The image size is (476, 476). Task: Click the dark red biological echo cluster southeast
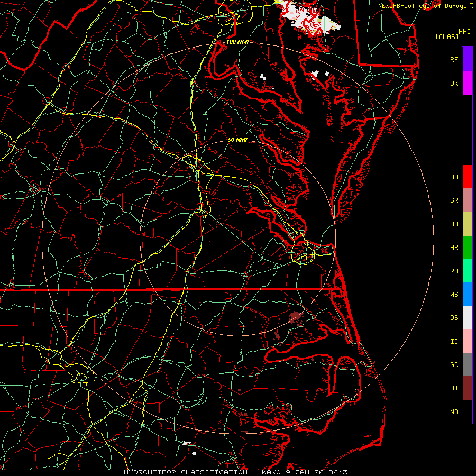(296, 317)
